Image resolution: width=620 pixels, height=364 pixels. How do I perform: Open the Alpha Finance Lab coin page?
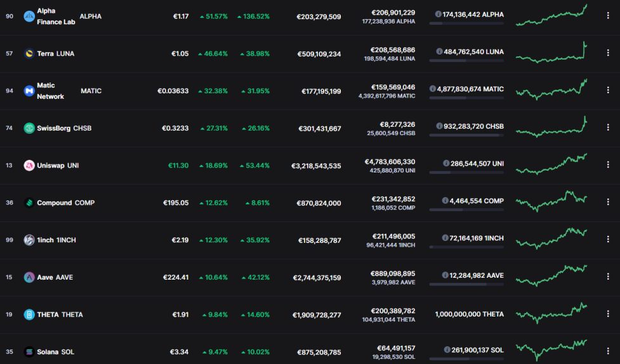click(x=56, y=16)
